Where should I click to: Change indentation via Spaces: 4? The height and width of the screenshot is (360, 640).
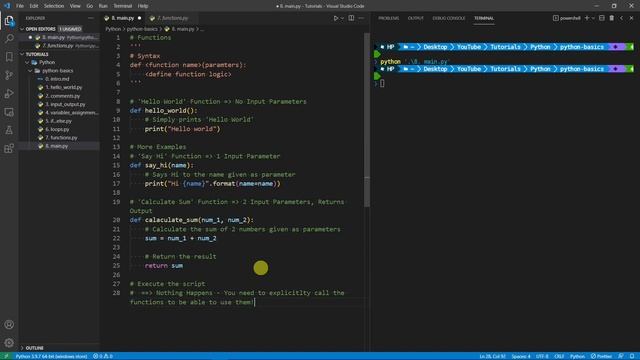tap(521, 356)
